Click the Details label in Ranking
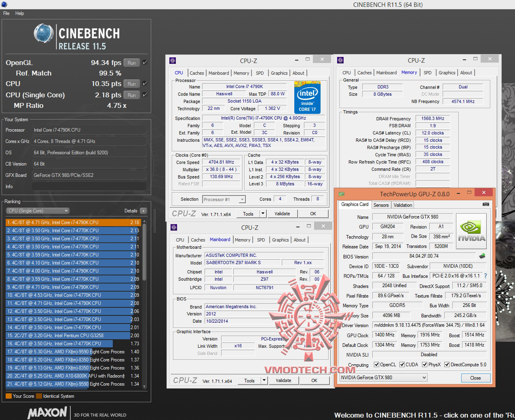The image size is (515, 420). (x=131, y=211)
